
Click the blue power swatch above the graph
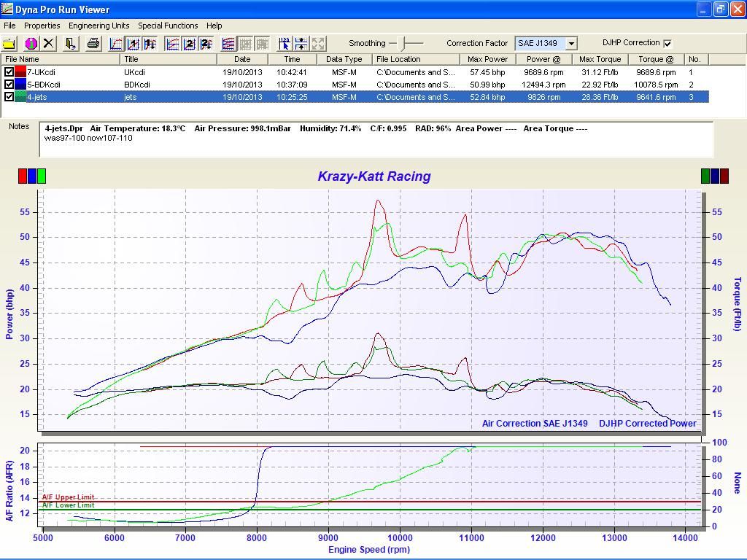click(32, 176)
